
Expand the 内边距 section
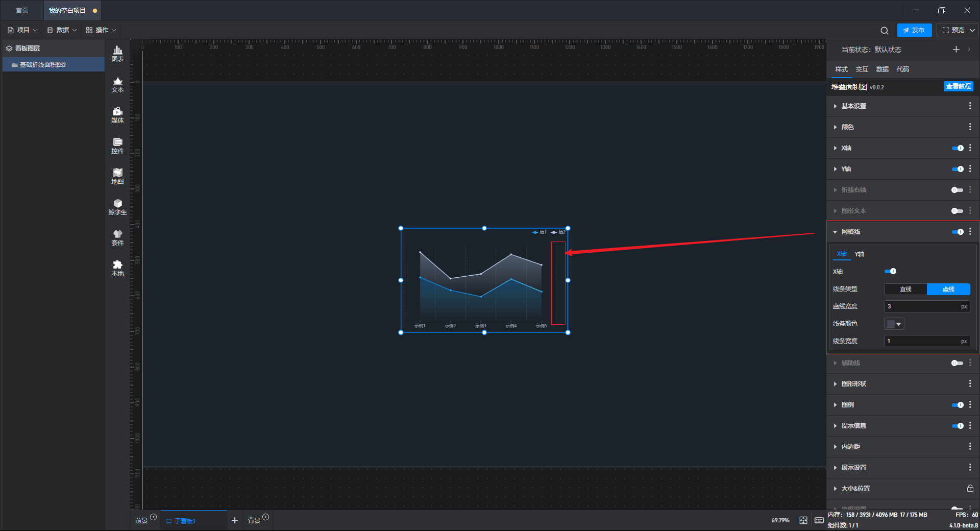point(835,447)
